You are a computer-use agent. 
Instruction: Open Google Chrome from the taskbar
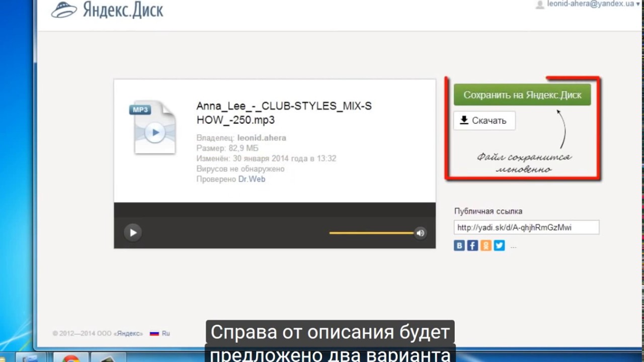coord(71,357)
